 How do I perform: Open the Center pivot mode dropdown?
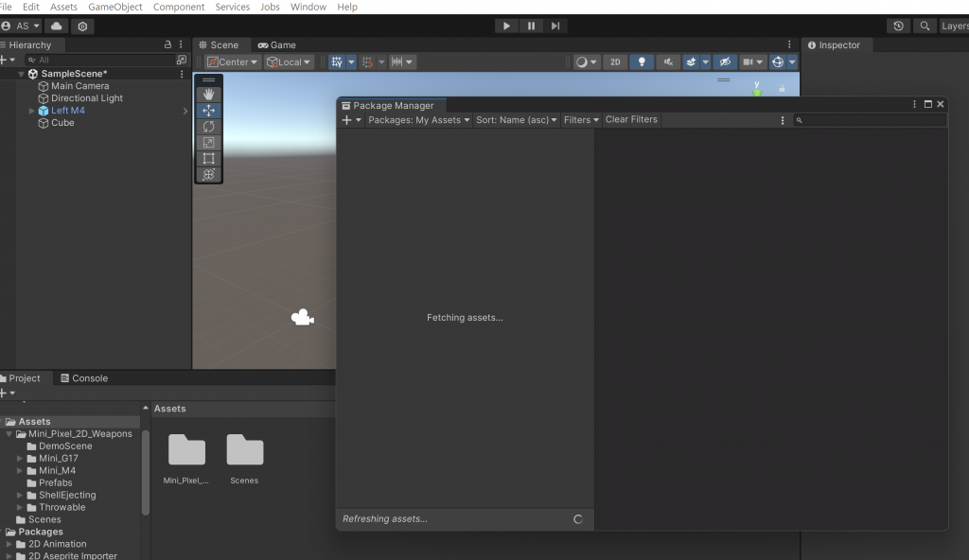click(233, 61)
